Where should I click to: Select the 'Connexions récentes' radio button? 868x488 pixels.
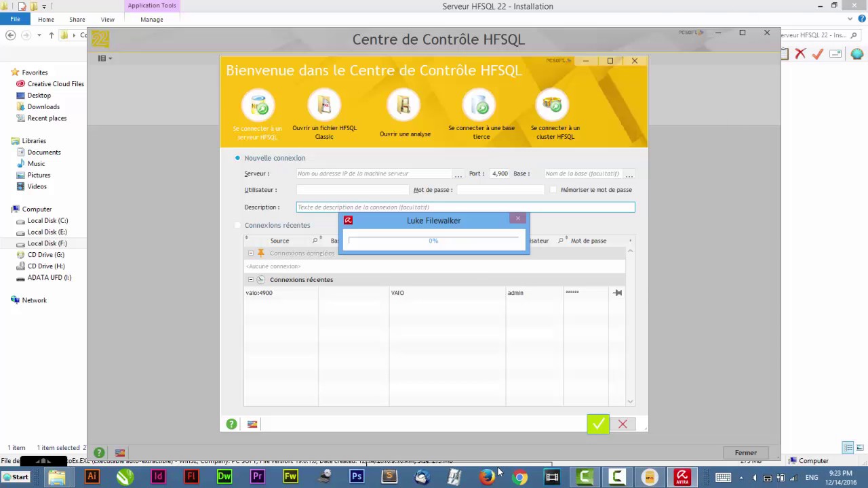[237, 225]
